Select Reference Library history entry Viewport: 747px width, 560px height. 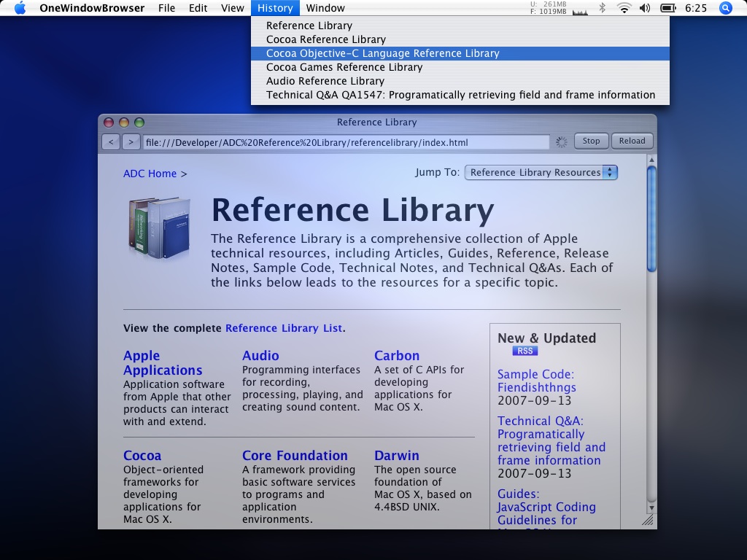(x=460, y=26)
